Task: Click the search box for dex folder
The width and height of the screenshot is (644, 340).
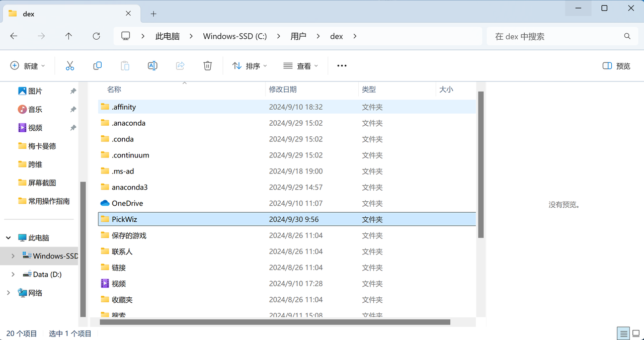Action: point(556,36)
